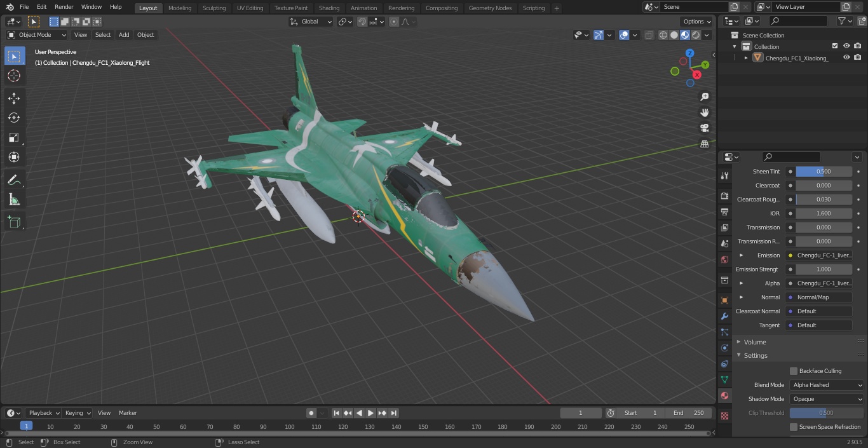Select the Annotate tool
The height and width of the screenshot is (448, 868).
point(14,180)
